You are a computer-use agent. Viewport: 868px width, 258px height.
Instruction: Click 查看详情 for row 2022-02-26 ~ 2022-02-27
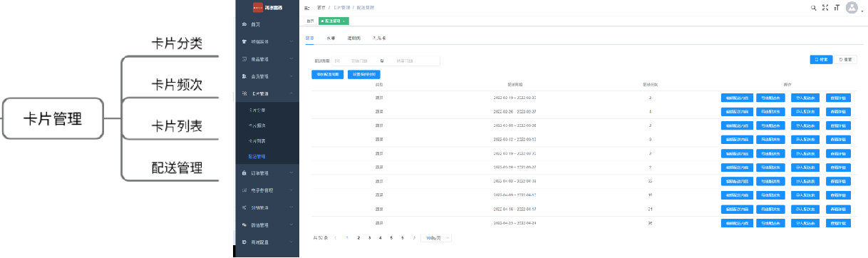[x=838, y=111]
